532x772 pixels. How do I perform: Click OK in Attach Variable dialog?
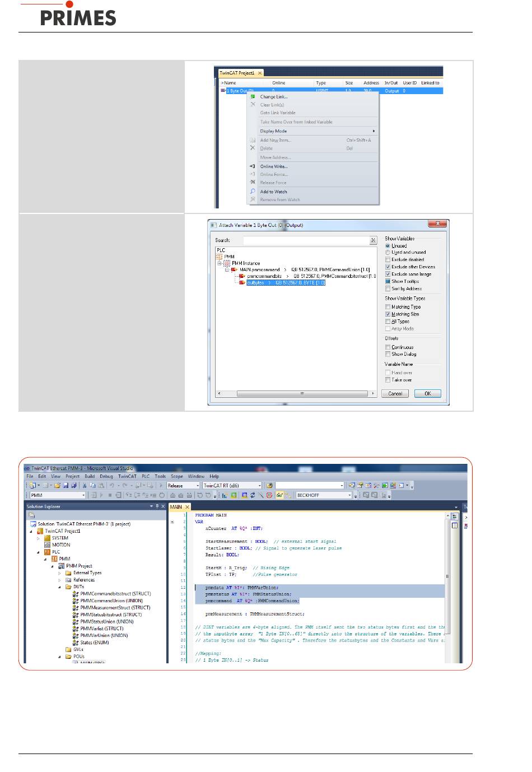click(428, 393)
